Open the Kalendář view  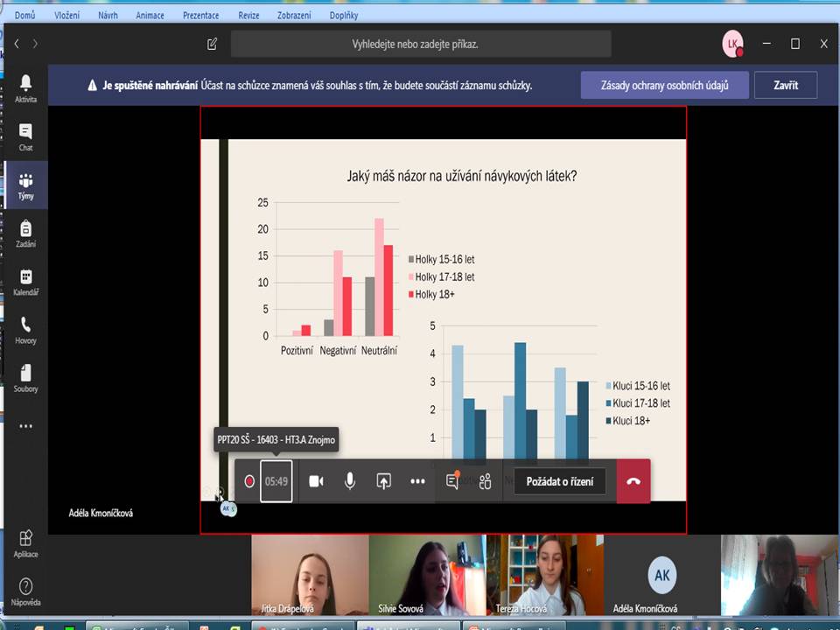(25, 281)
